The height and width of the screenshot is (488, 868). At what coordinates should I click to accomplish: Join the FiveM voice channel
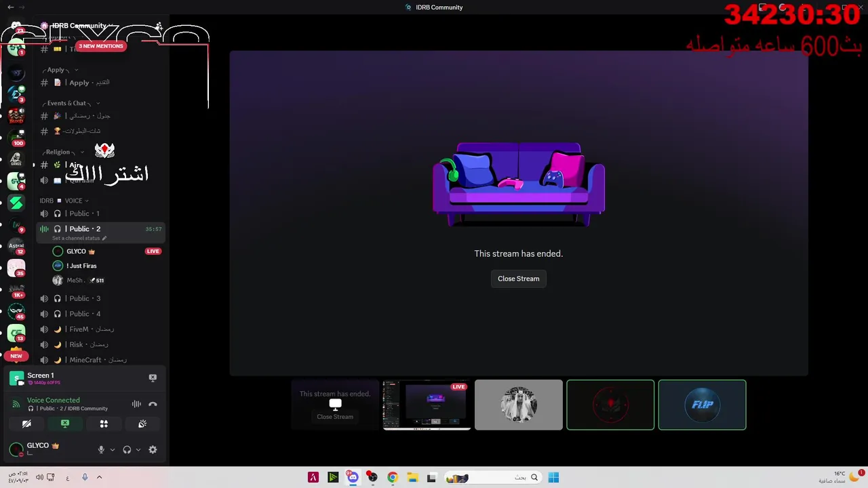tap(101, 329)
